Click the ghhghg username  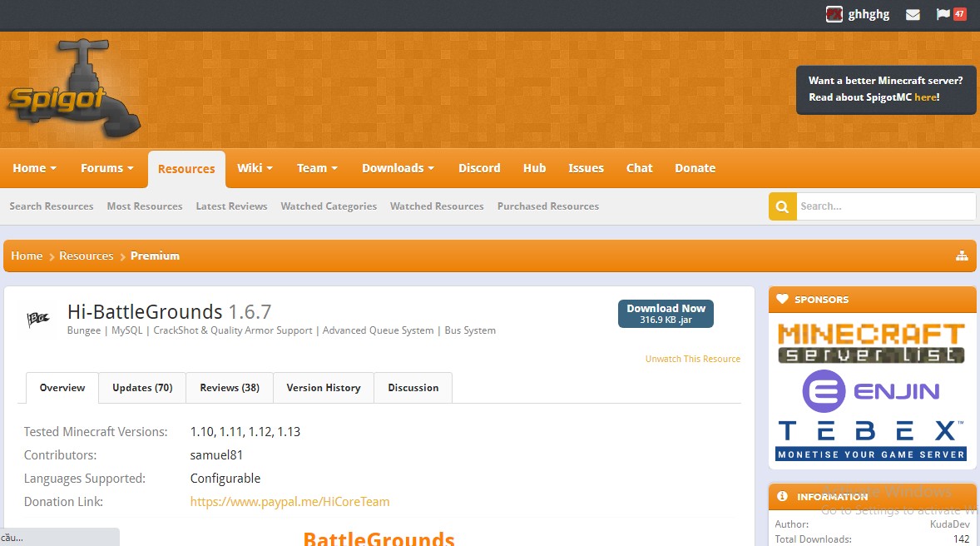(869, 14)
